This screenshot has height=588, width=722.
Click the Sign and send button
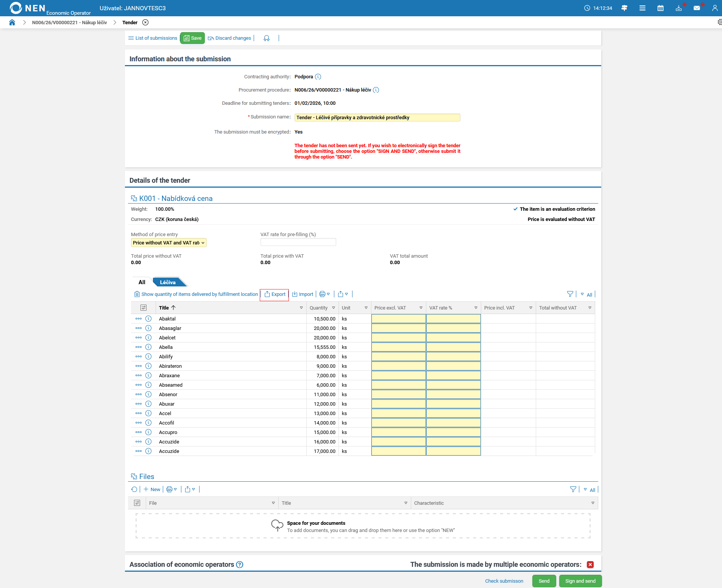pos(580,581)
